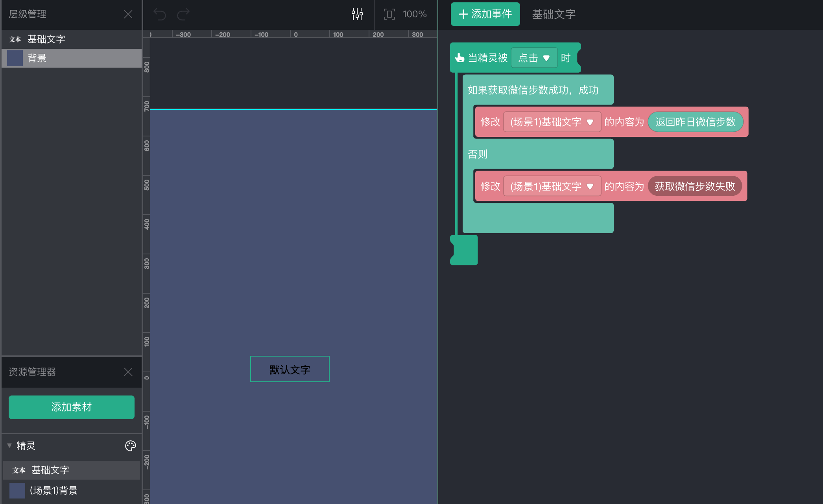This screenshot has height=504, width=823.
Task: Click the palette icon beside 精灵
Action: pyautogui.click(x=130, y=445)
